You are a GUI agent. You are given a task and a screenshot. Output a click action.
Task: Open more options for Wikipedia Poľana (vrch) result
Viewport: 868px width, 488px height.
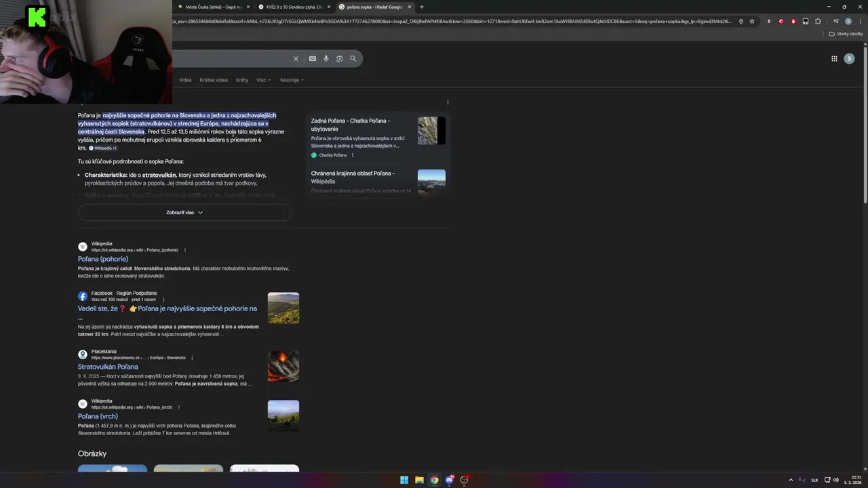pos(179,407)
